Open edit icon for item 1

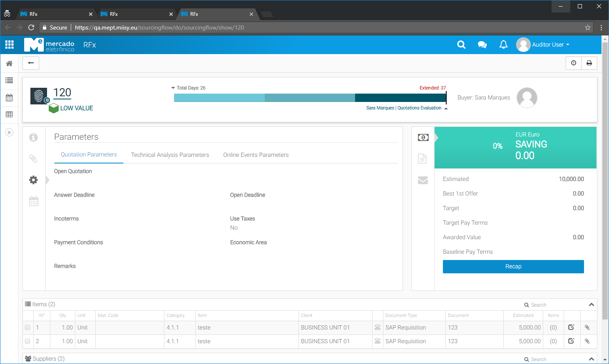coord(571,327)
